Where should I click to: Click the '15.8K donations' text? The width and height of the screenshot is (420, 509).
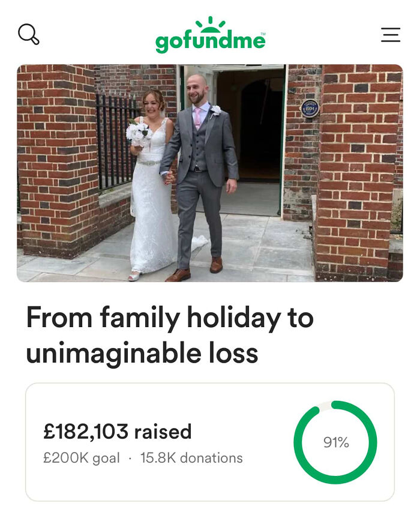[191, 458]
